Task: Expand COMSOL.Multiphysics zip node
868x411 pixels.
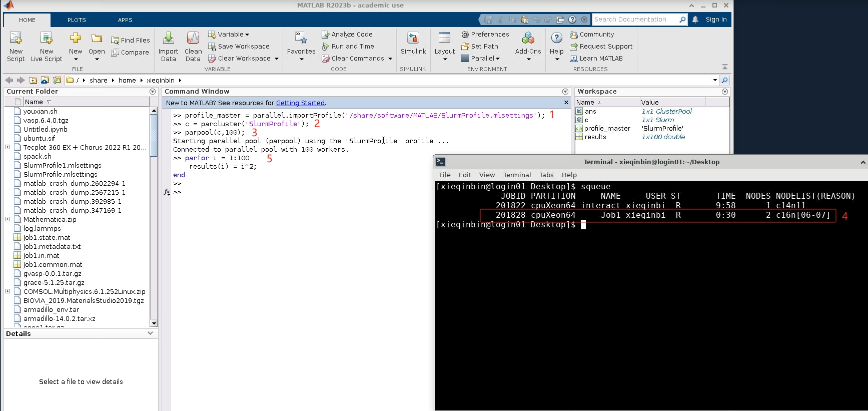Action: [x=8, y=291]
